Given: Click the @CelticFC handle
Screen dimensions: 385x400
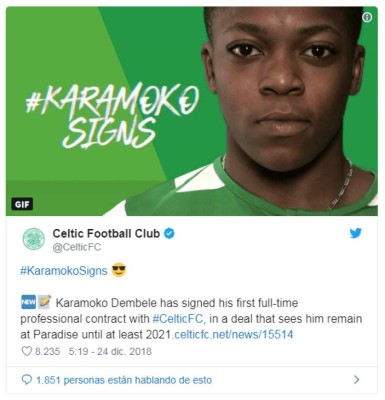Looking at the screenshot, I should (77, 248).
